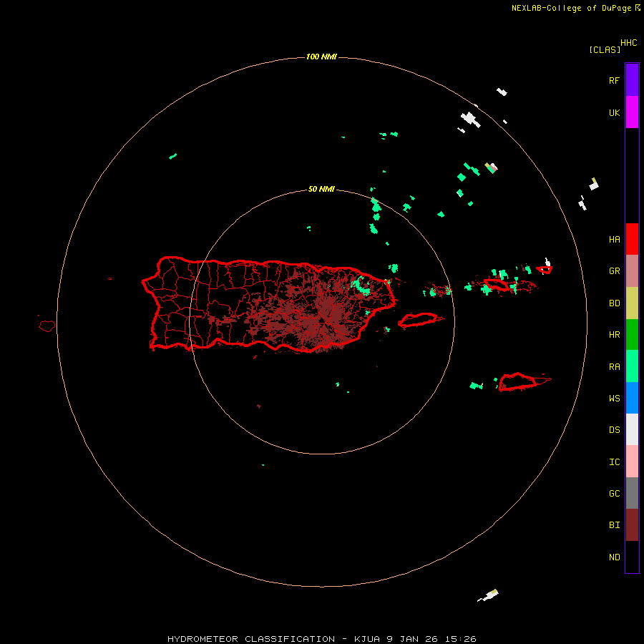644x644 pixels.
Task: Click the GC legend label
Action: pyautogui.click(x=614, y=494)
